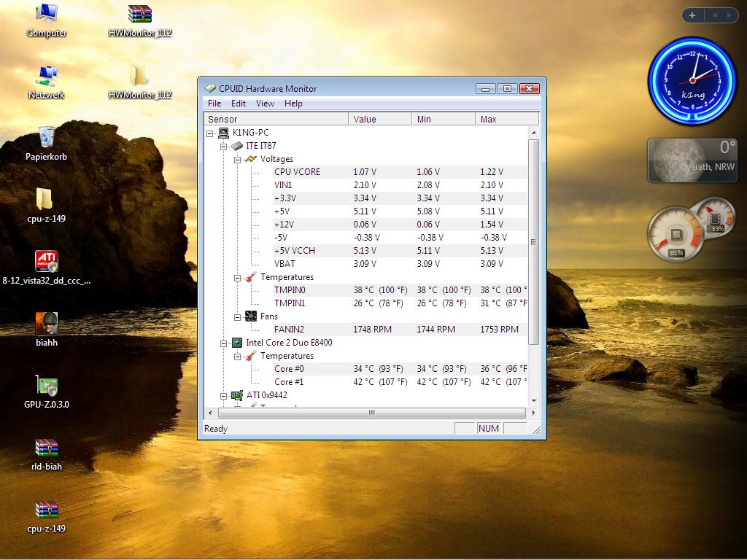This screenshot has height=560, width=747.
Task: Click the CPUID Hardware Monitor title bar icon
Action: 210,88
